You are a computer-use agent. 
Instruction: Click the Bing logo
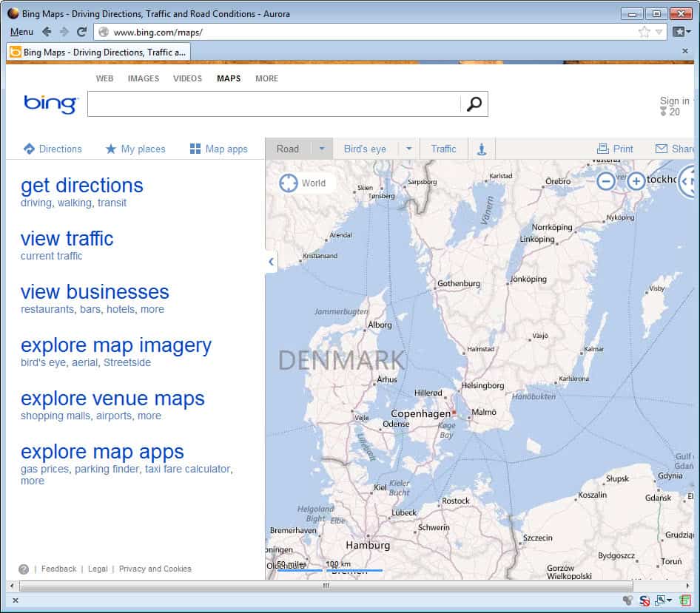(x=51, y=104)
